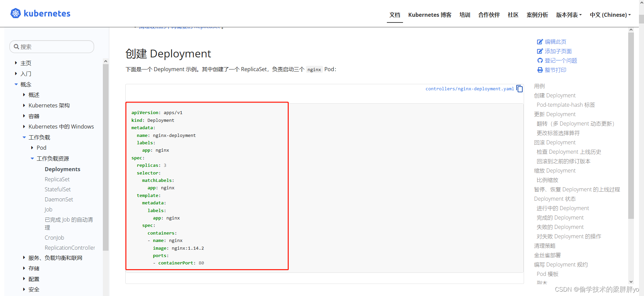Expand Kubernetes 中的 Windows item
Screen dimensions: 644x296
coord(24,127)
